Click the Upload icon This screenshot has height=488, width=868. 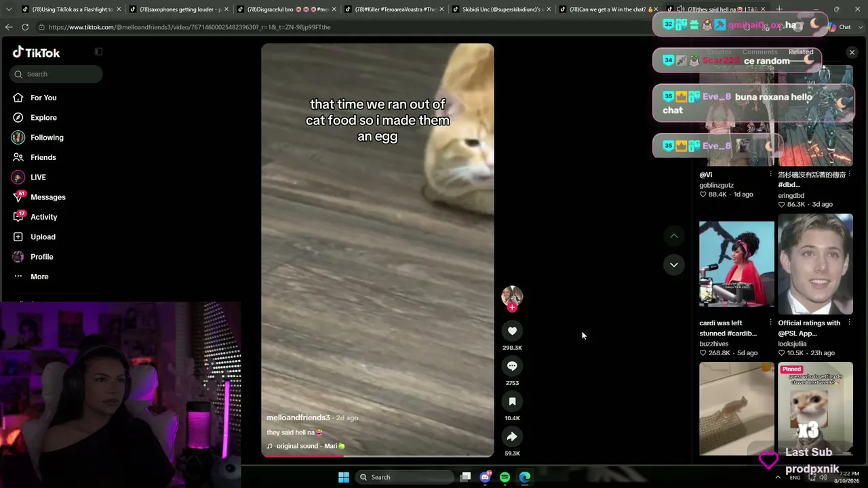[18, 237]
